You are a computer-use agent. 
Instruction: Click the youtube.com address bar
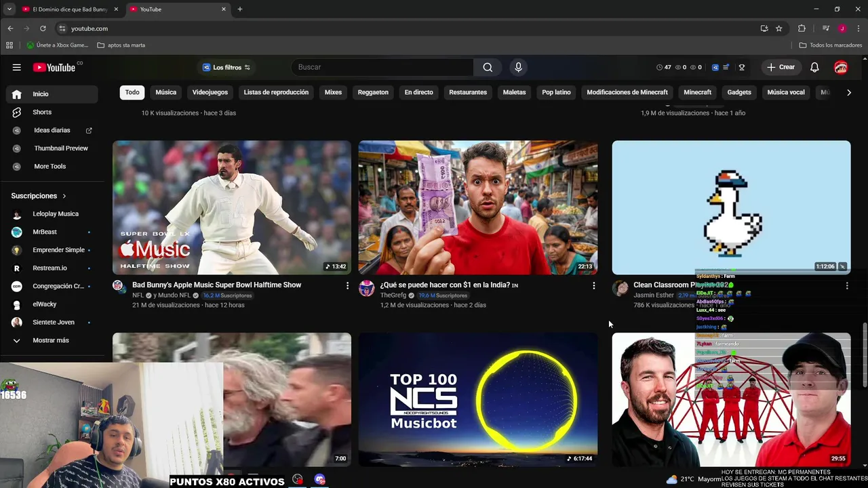[x=407, y=28]
